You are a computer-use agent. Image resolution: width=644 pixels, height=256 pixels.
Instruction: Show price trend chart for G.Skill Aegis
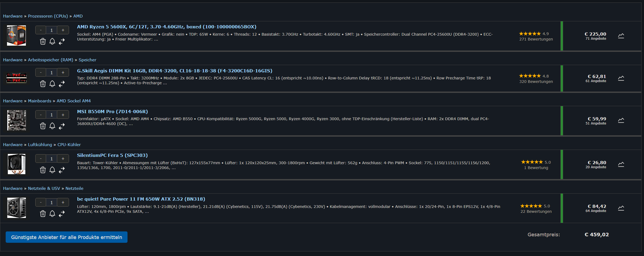click(621, 78)
